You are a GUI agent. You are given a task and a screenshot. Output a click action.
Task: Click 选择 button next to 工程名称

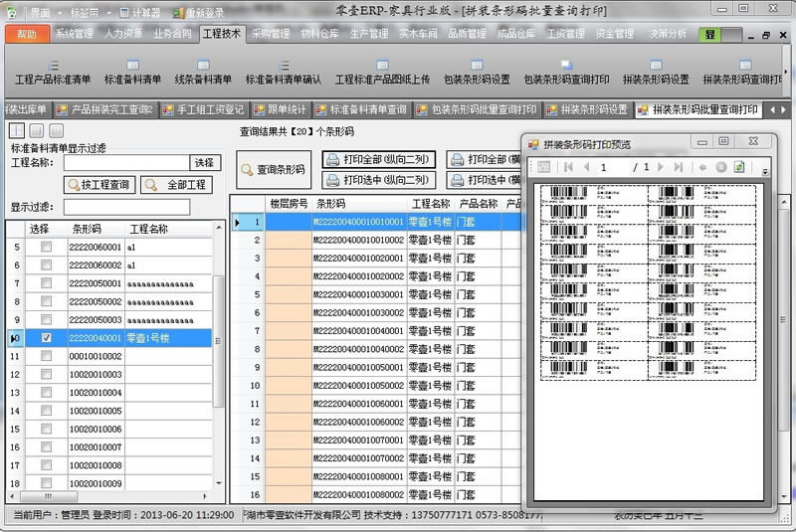point(205,163)
